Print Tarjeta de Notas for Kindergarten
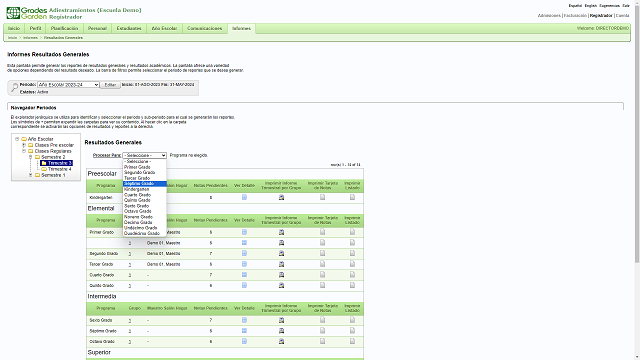 pyautogui.click(x=322, y=197)
